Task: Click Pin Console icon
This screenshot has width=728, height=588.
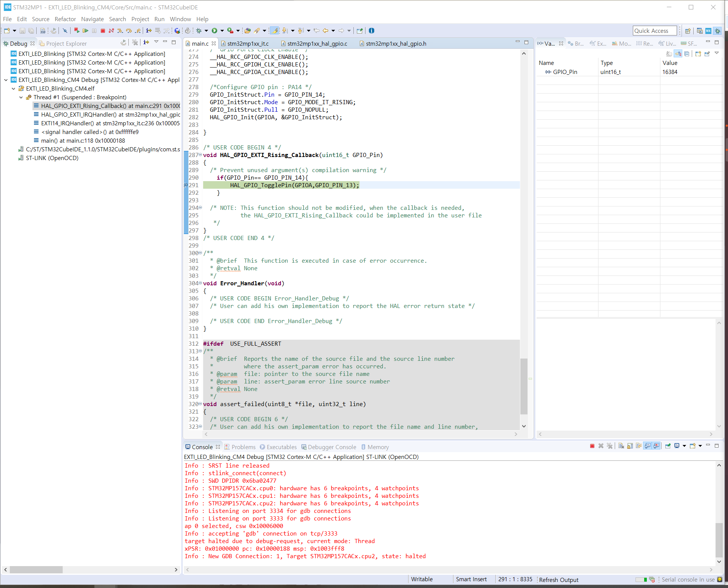Action: (668, 446)
